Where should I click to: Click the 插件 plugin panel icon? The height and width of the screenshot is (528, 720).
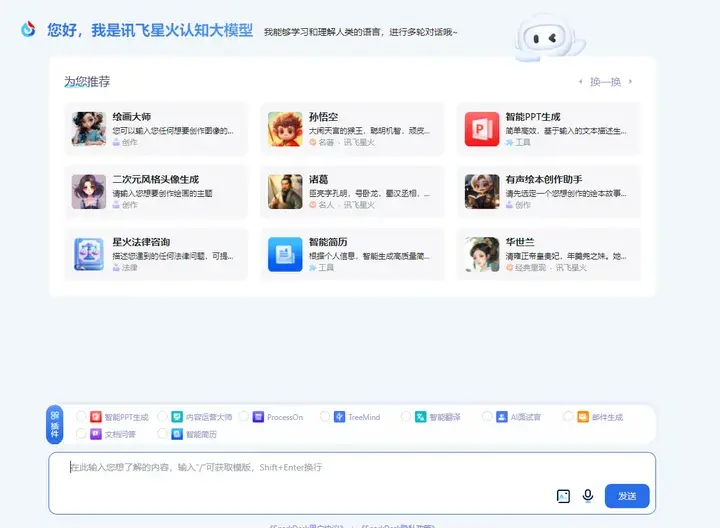pos(55,425)
